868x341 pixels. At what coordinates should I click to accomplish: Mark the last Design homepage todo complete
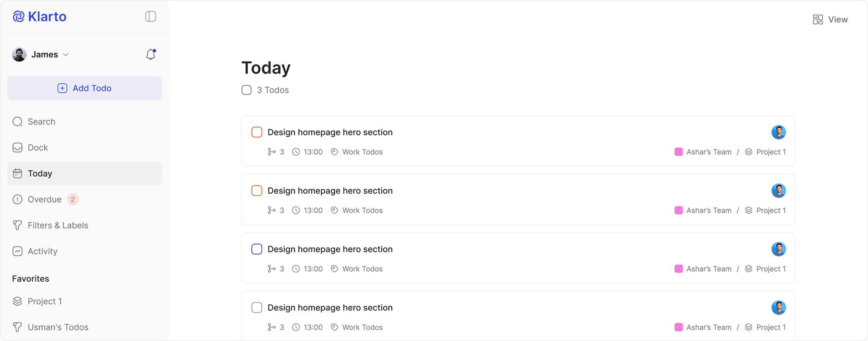[257, 307]
